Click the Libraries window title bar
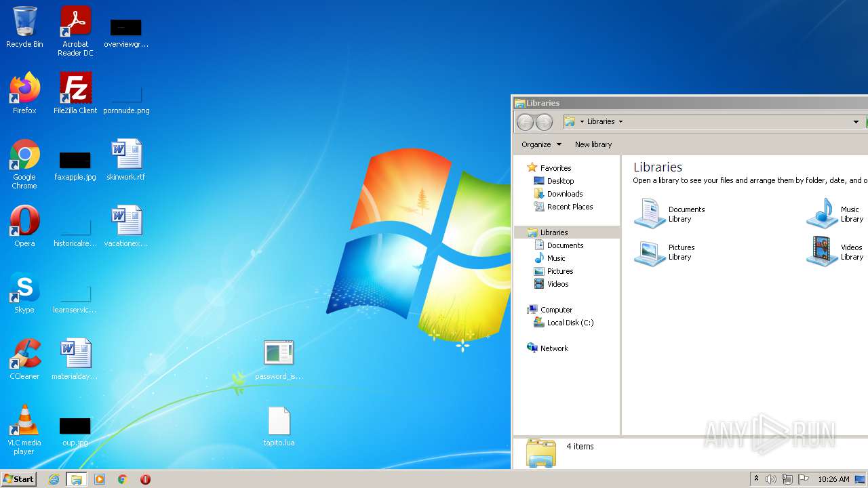The image size is (868, 488). tap(690, 103)
